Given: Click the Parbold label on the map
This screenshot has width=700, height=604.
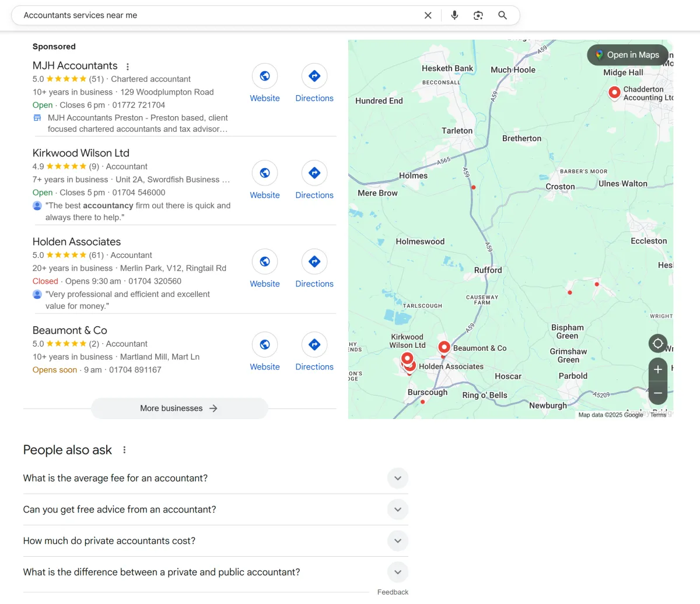Looking at the screenshot, I should coord(573,376).
